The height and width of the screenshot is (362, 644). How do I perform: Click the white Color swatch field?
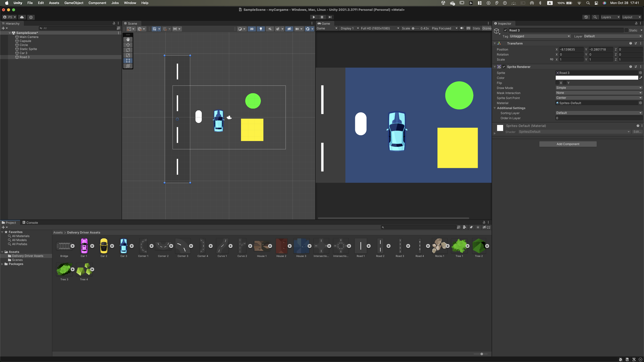coord(597,78)
